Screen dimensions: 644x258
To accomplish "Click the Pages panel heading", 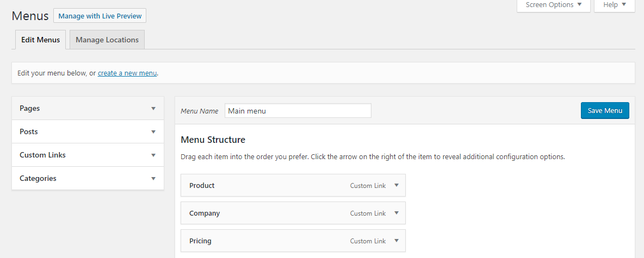I will [x=29, y=108].
